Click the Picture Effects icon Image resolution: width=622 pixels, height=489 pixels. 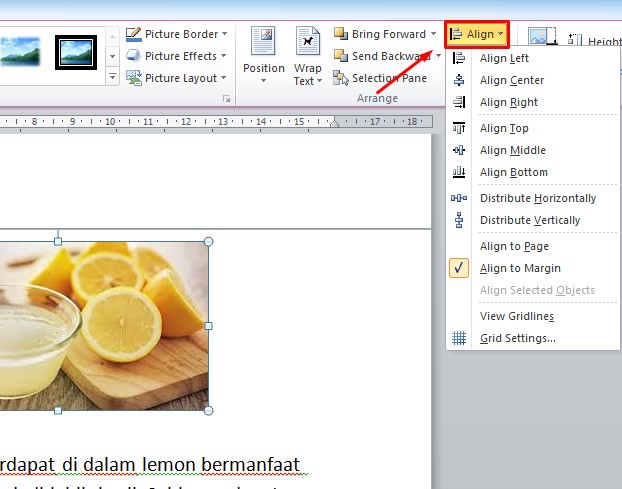click(x=133, y=56)
